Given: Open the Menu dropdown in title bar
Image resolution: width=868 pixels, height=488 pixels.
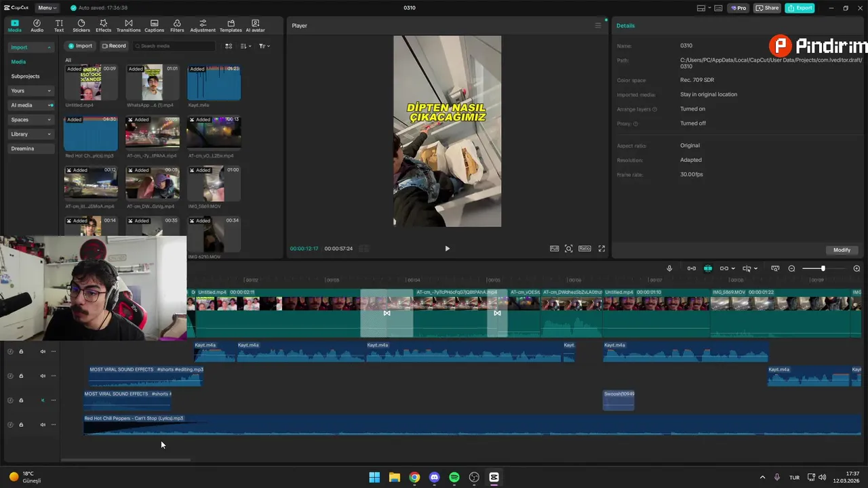Looking at the screenshot, I should coord(47,8).
